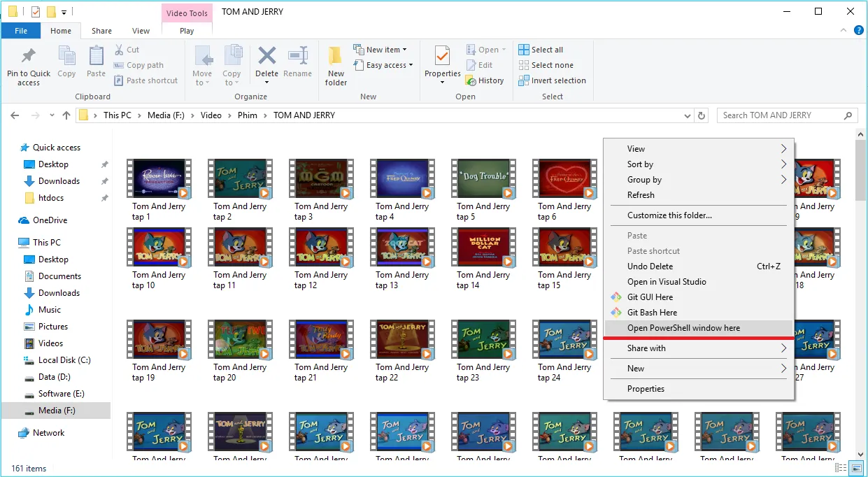Refresh the address bar location

(702, 115)
